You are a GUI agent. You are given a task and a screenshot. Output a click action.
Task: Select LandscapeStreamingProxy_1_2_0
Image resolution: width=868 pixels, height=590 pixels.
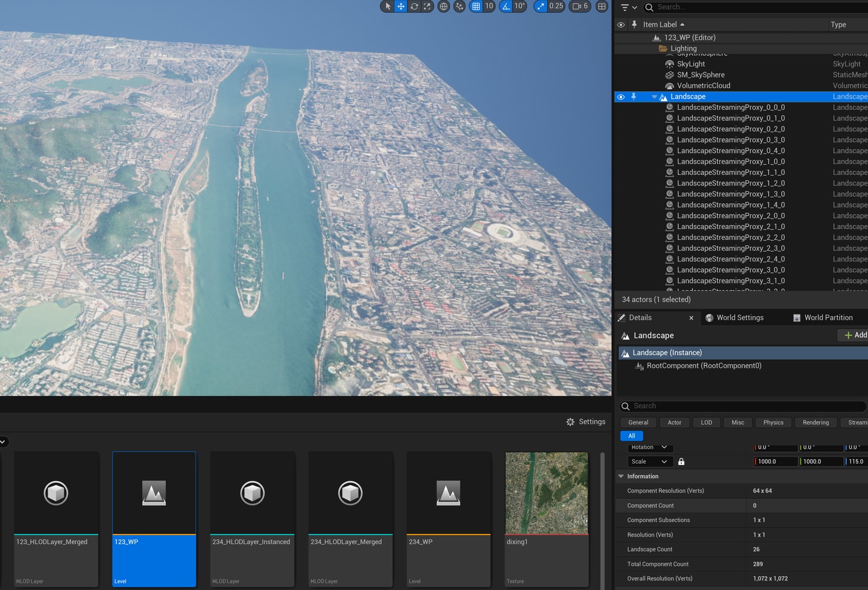click(731, 183)
